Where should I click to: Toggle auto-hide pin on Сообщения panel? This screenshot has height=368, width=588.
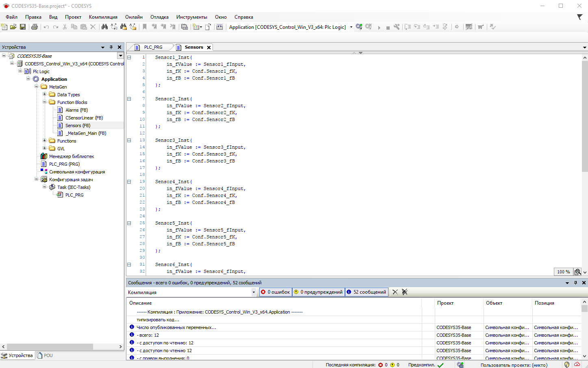575,283
